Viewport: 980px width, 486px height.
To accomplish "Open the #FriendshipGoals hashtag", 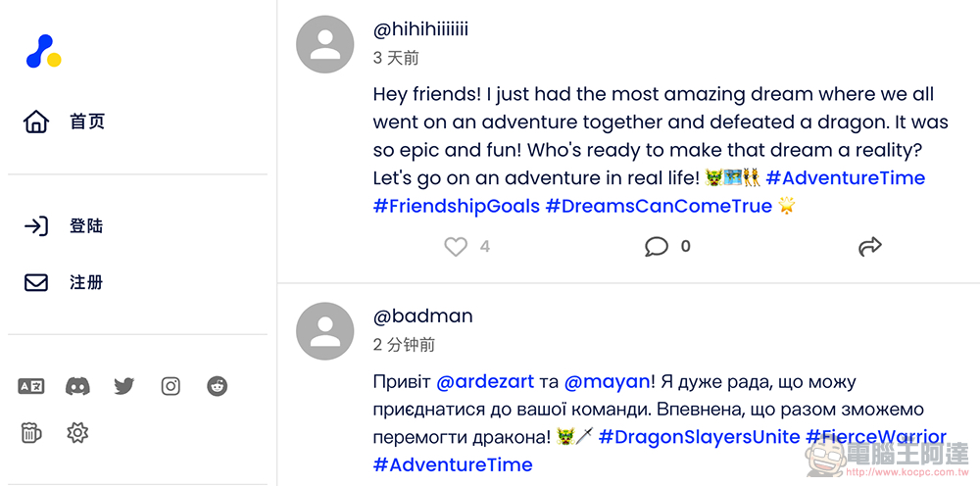I will point(456,206).
